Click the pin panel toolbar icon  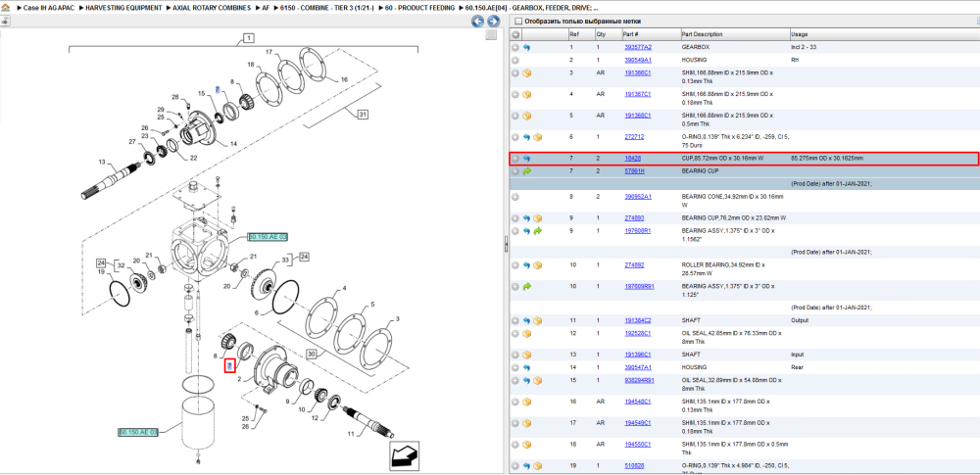5,21
